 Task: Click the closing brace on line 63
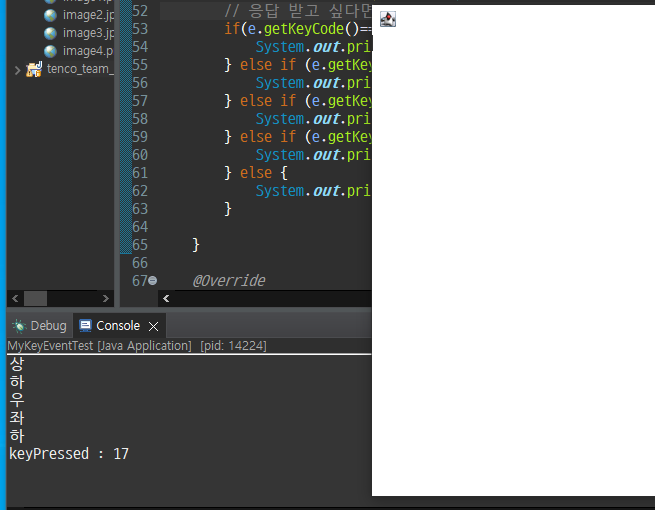[x=228, y=208]
